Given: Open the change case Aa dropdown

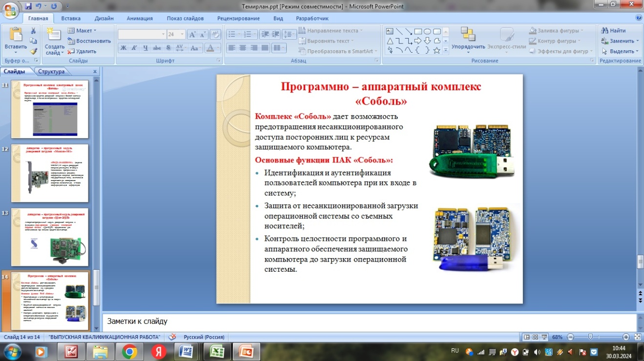Looking at the screenshot, I should pos(195,48).
